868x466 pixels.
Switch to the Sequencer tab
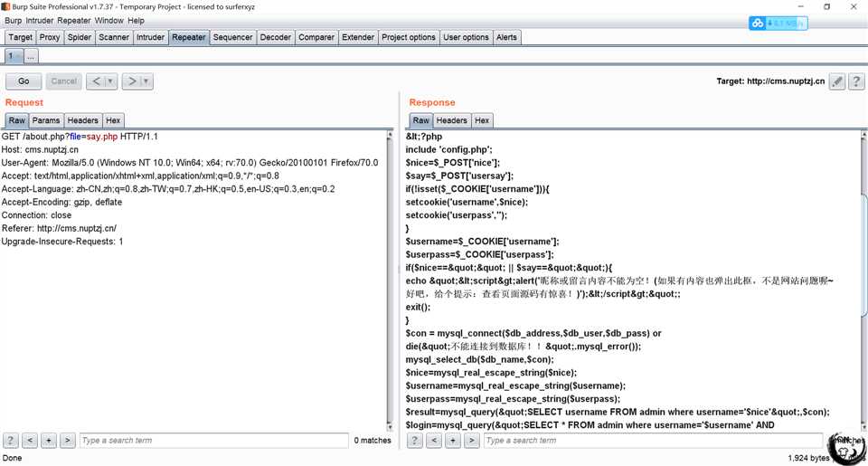232,37
